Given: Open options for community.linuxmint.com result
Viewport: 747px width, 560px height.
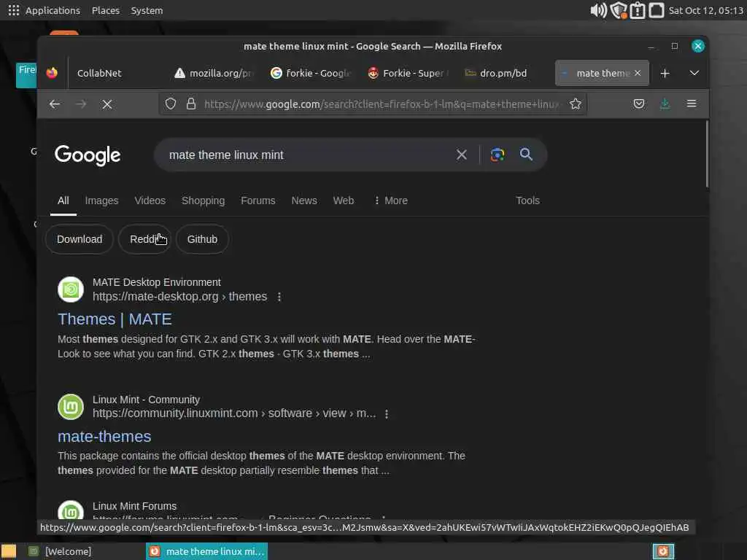Looking at the screenshot, I should [387, 414].
